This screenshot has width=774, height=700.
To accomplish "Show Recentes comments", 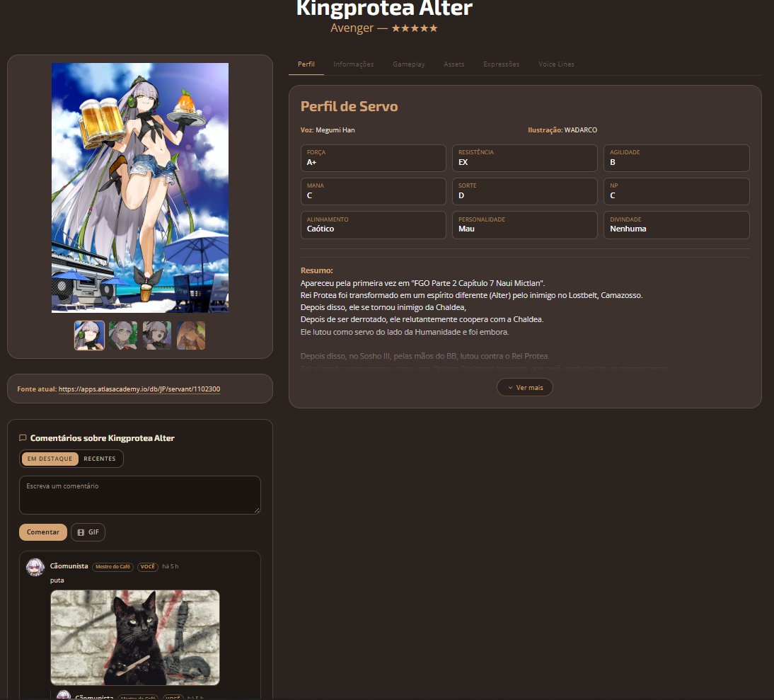I will [100, 459].
